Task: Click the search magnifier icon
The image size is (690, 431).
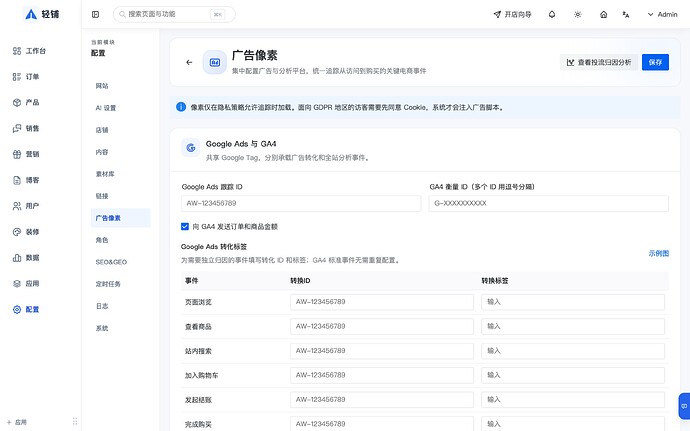Action: [x=122, y=15]
